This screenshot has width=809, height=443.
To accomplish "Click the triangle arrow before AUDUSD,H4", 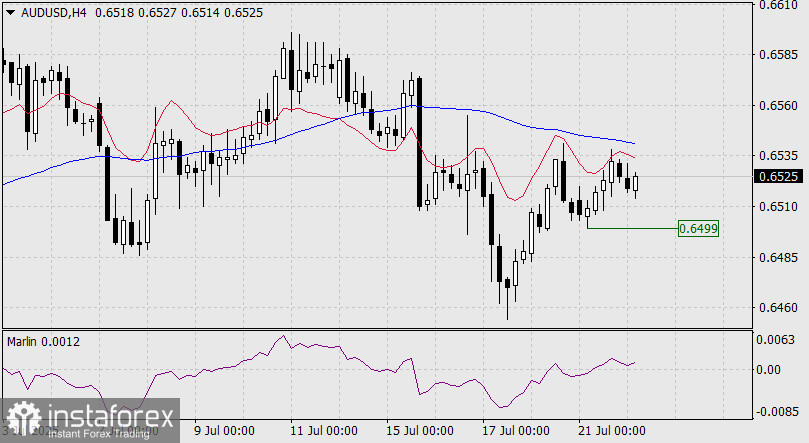I will click(x=11, y=13).
